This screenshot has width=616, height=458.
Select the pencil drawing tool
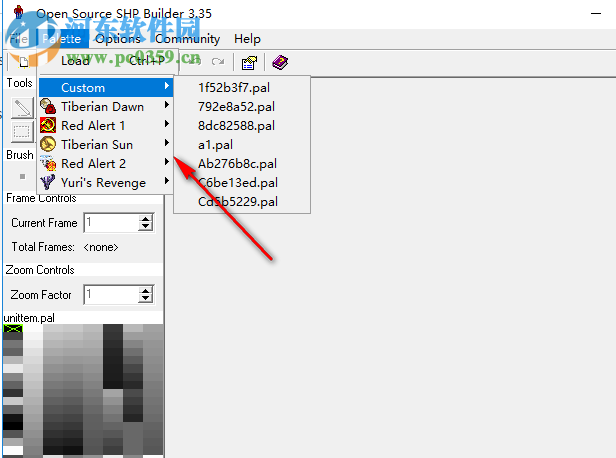point(22,108)
